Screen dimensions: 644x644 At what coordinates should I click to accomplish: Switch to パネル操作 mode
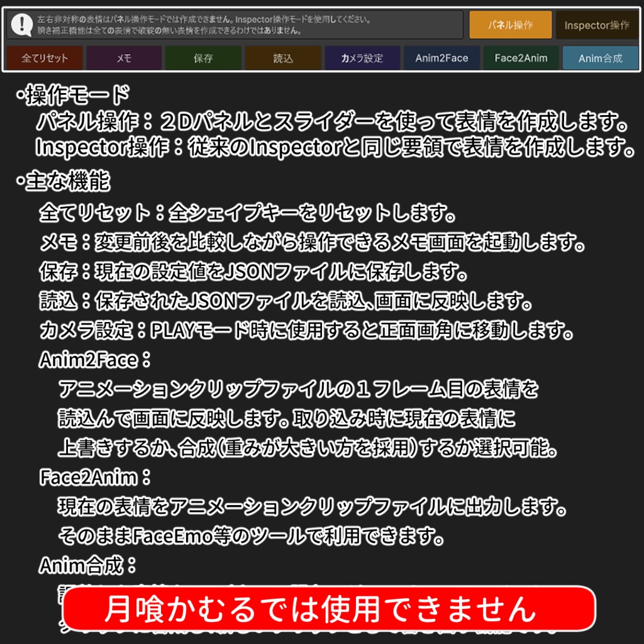coord(510,25)
